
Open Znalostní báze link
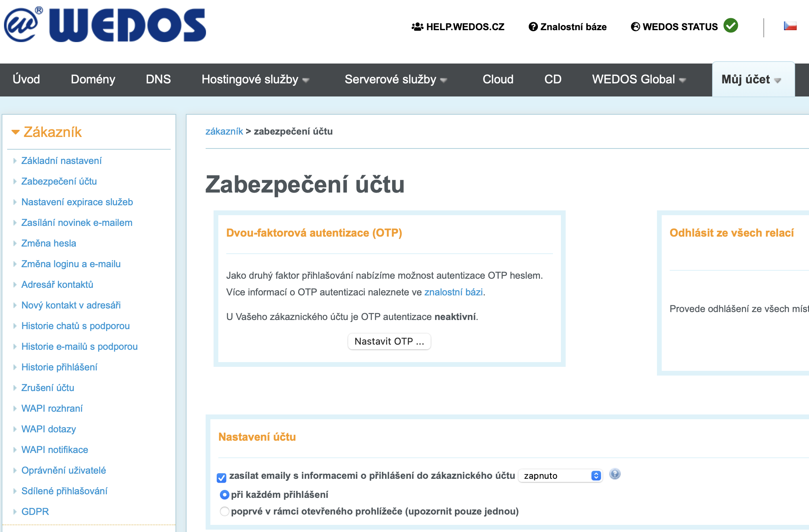coord(568,27)
